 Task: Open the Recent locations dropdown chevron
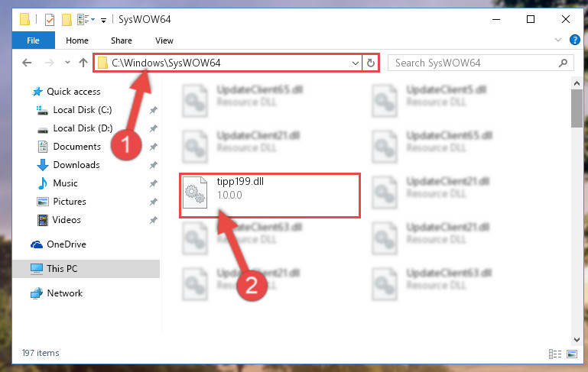tap(67, 62)
